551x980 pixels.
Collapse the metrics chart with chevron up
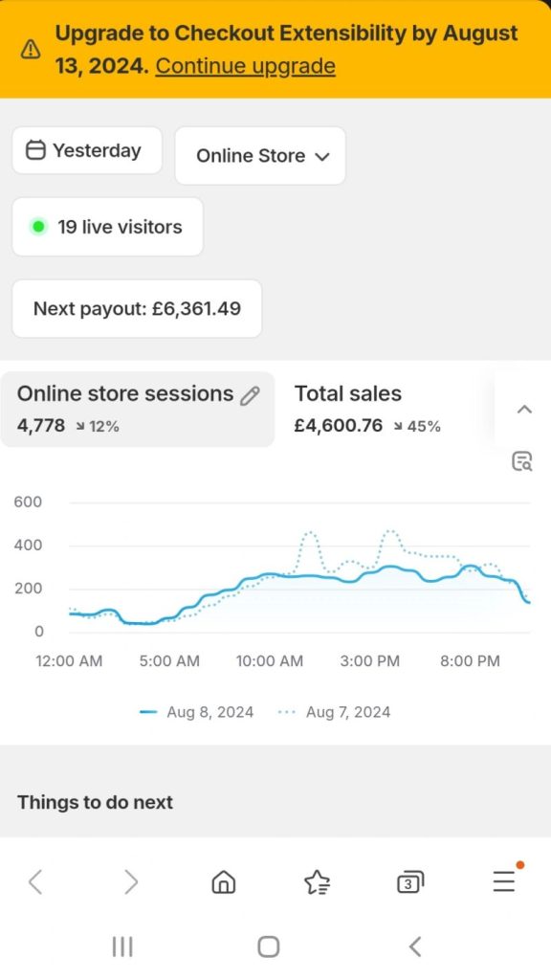525,410
